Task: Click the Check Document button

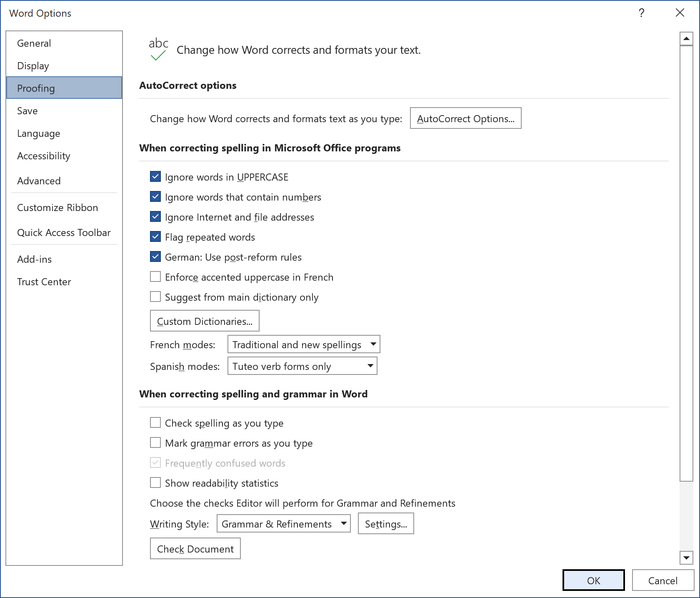Action: tap(195, 549)
